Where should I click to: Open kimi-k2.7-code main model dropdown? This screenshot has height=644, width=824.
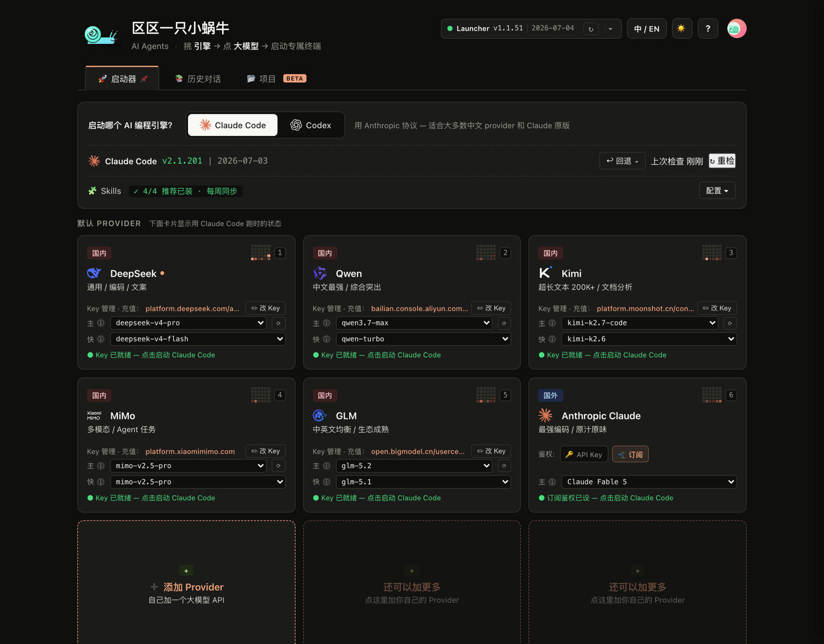(x=640, y=323)
